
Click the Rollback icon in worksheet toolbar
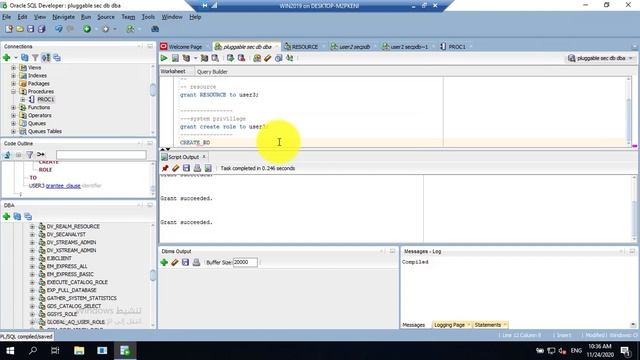pos(242,58)
